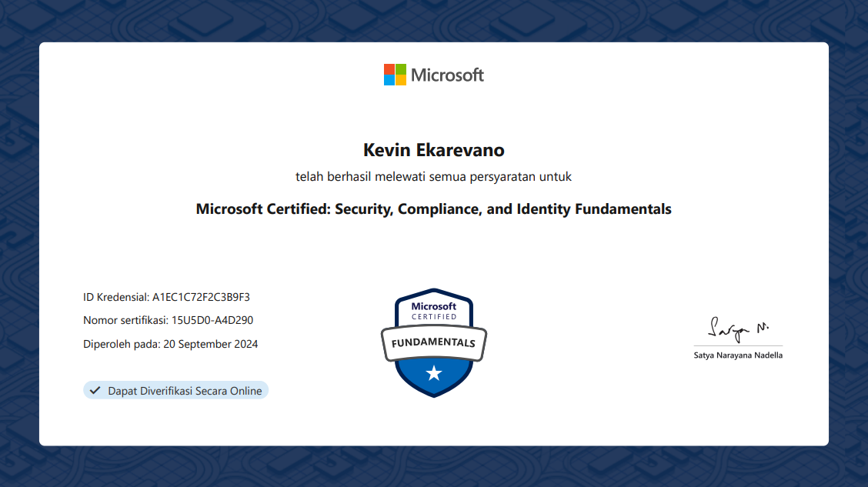Click the blue patterned background outside the certificate

coord(18,231)
